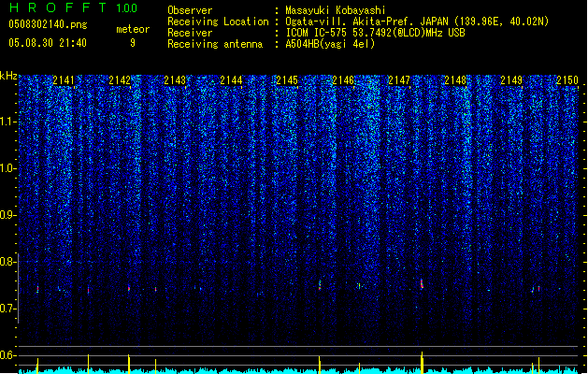Click the meteor count value 9

[133, 43]
